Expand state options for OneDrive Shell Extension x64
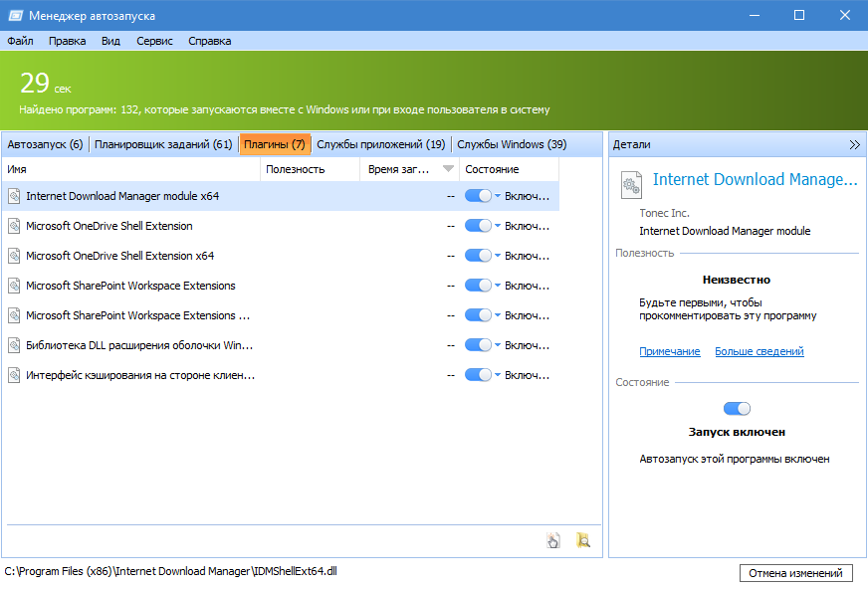 coord(498,256)
